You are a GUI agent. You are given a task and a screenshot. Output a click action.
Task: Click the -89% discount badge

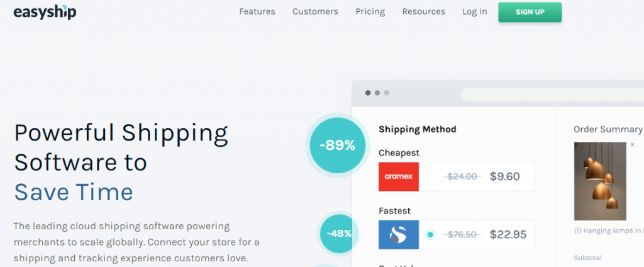point(337,145)
